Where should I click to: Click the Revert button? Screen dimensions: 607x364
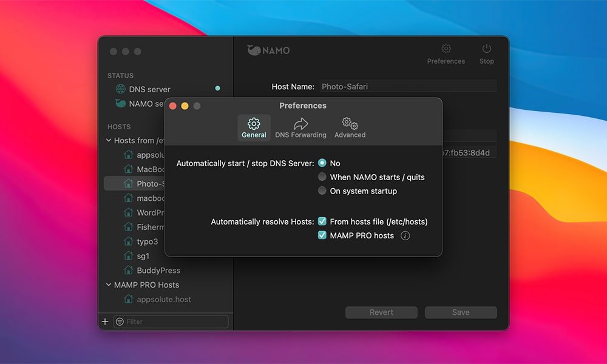point(381,312)
